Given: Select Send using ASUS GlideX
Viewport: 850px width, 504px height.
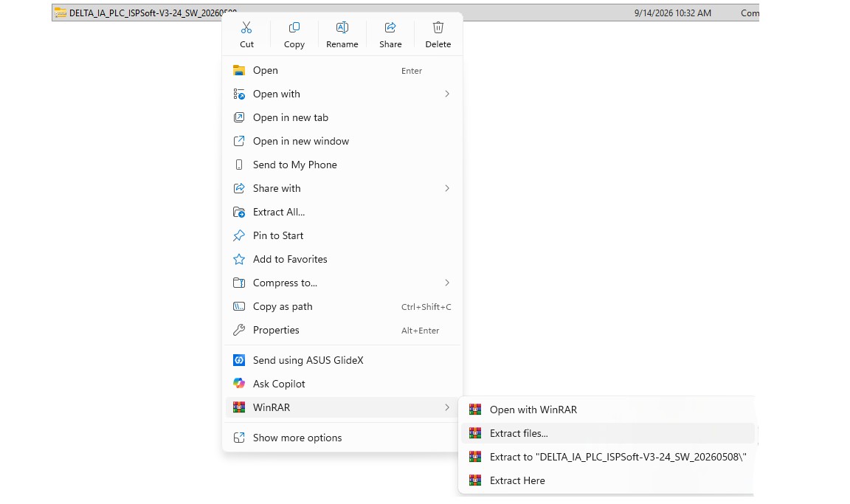Looking at the screenshot, I should click(342, 360).
